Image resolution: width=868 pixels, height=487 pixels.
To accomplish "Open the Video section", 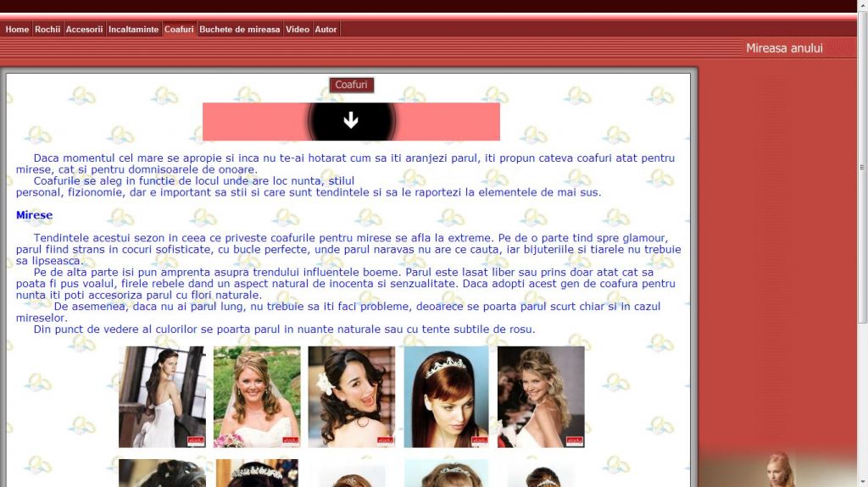I will (298, 30).
